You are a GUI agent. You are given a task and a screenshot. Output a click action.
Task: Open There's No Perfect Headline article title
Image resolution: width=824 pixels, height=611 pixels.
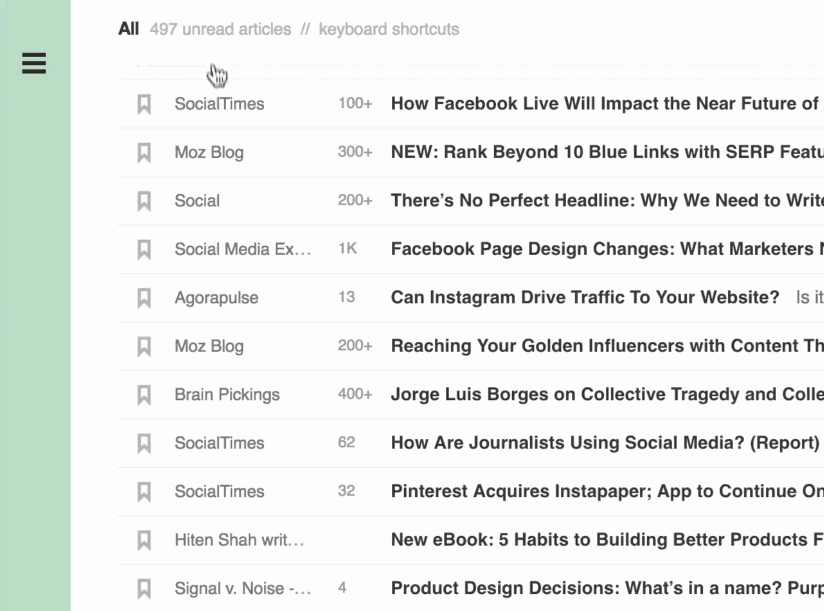coord(607,200)
